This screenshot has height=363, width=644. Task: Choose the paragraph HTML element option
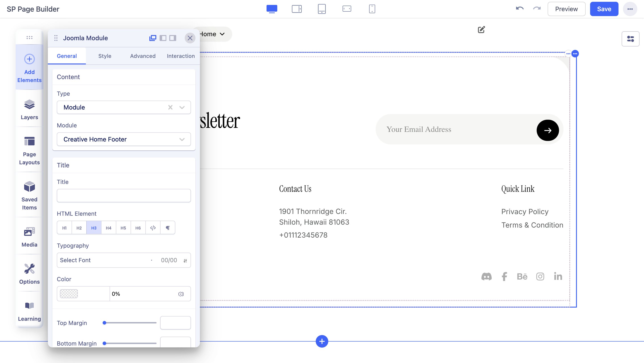[167, 228]
